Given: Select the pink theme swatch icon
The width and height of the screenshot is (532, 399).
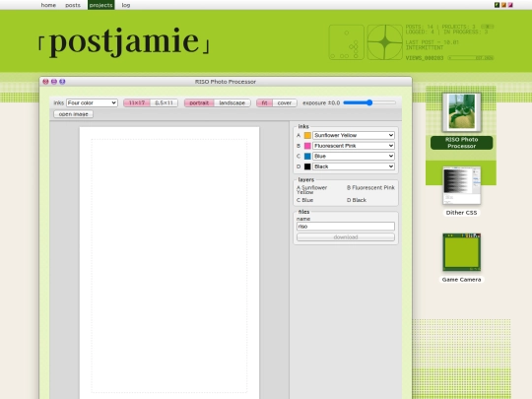Looking at the screenshot, I should 510,5.
